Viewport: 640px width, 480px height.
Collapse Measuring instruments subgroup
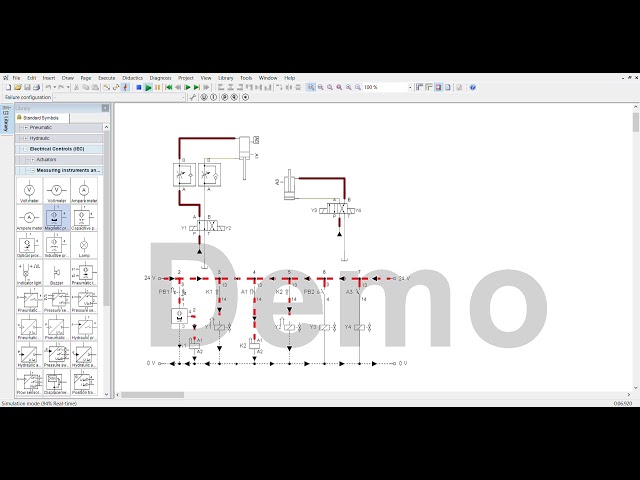pyautogui.click(x=33, y=170)
